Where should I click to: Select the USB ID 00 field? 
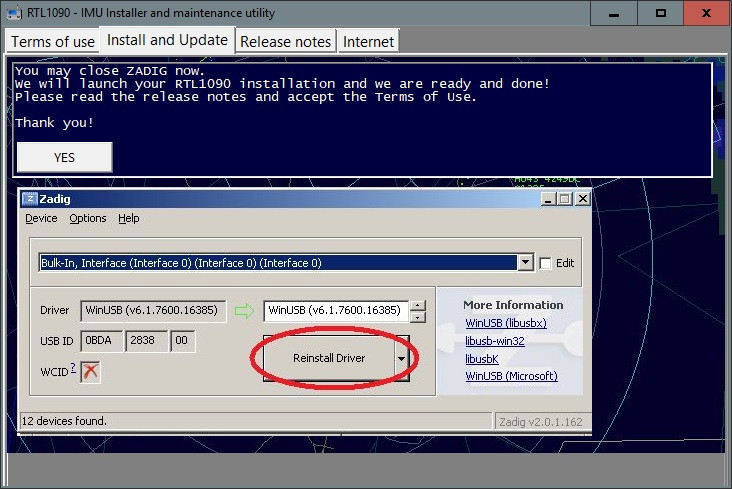[x=182, y=340]
